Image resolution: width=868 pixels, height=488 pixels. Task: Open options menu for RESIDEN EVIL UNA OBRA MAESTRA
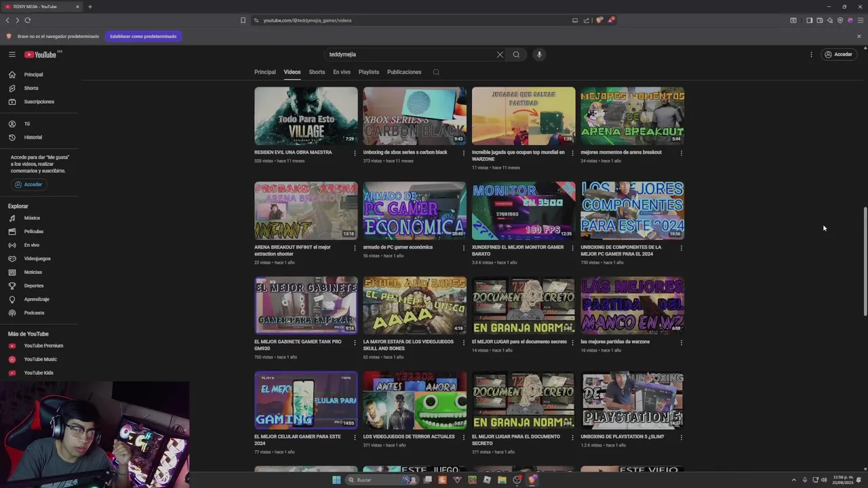click(x=355, y=153)
